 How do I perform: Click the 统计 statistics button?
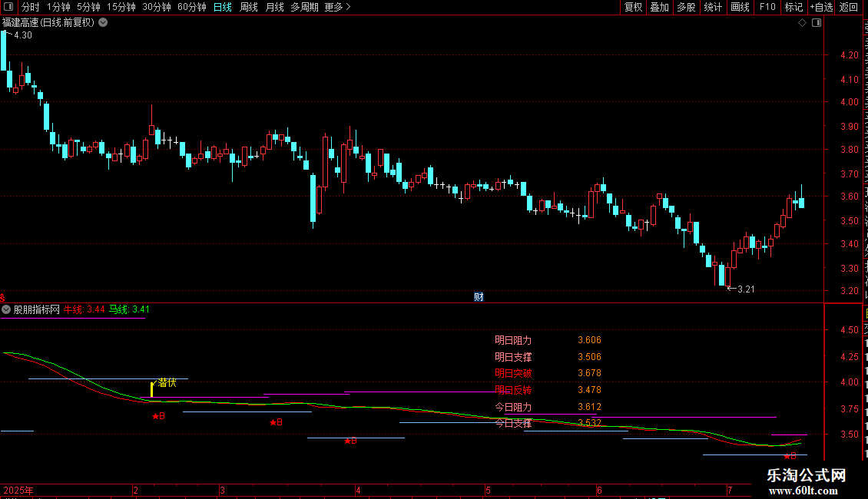(x=712, y=7)
